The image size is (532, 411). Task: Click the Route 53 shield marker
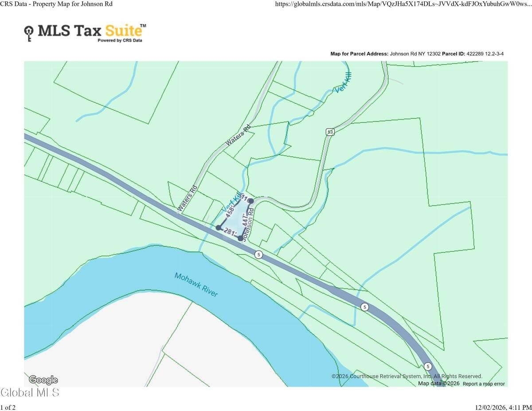click(x=329, y=132)
